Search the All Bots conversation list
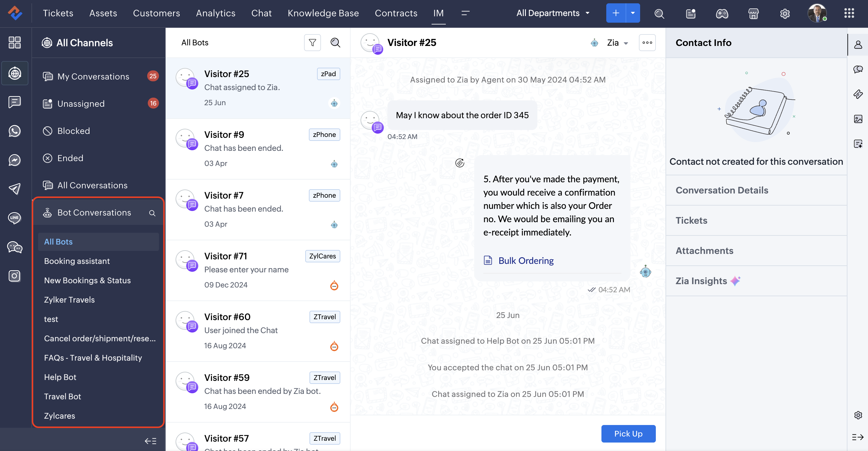Viewport: 868px width, 451px height. [x=335, y=43]
